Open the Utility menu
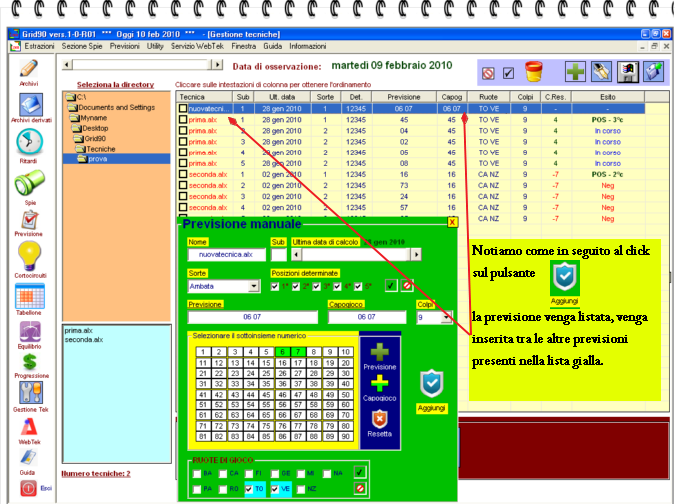The width and height of the screenshot is (675, 504). click(155, 46)
